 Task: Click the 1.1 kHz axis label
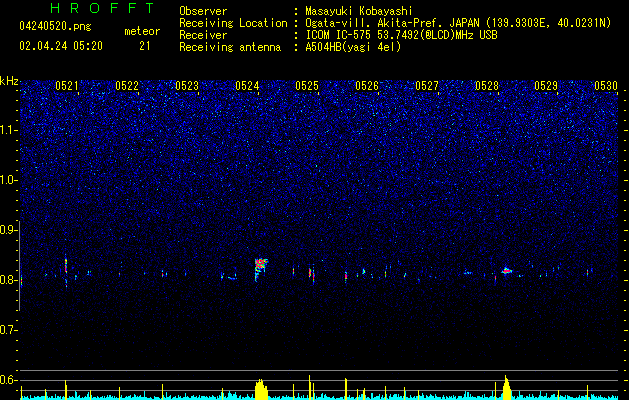pos(9,130)
